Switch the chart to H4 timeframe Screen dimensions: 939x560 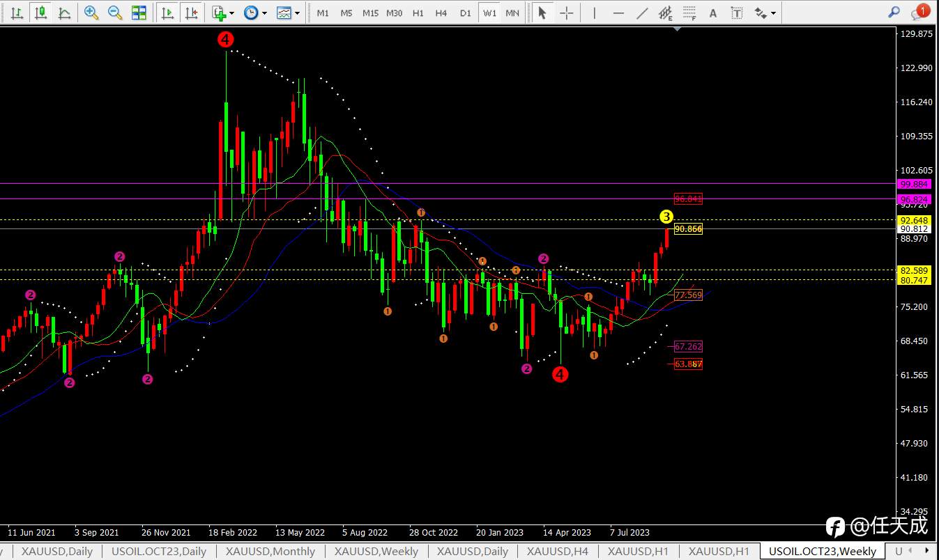(x=441, y=13)
